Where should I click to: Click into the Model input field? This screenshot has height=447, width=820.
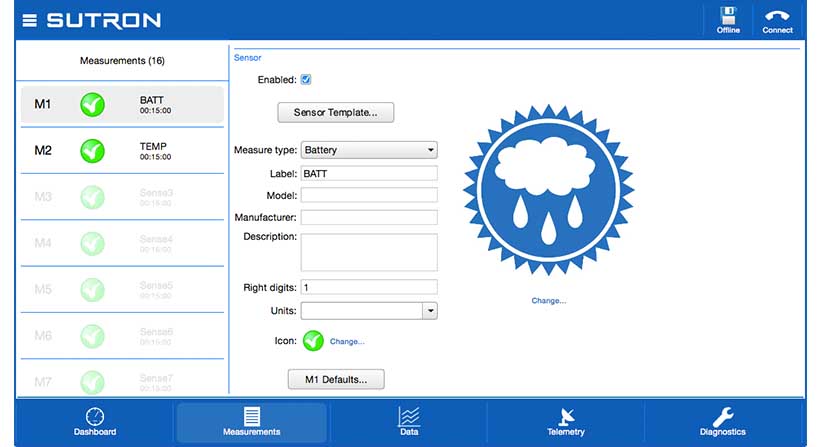(x=369, y=196)
